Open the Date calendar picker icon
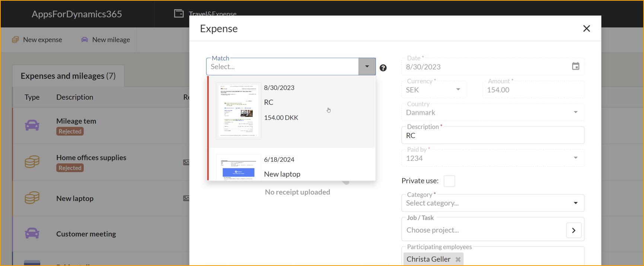 576,66
